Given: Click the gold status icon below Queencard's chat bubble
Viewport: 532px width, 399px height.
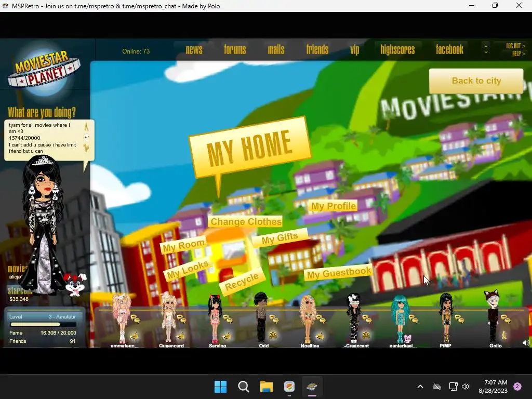Looking at the screenshot, I should click(180, 336).
